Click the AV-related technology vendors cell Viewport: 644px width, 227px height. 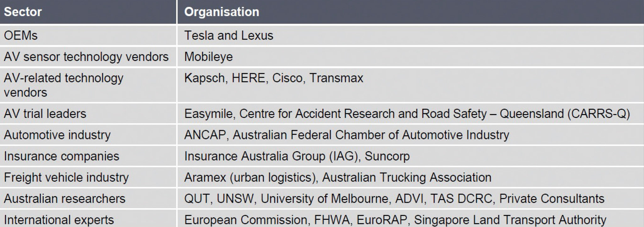(x=88, y=85)
